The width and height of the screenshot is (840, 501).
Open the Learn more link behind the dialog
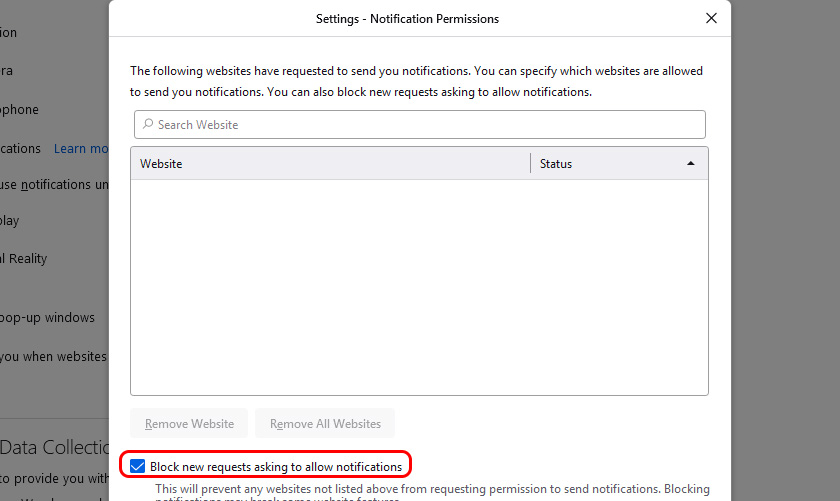coord(82,149)
